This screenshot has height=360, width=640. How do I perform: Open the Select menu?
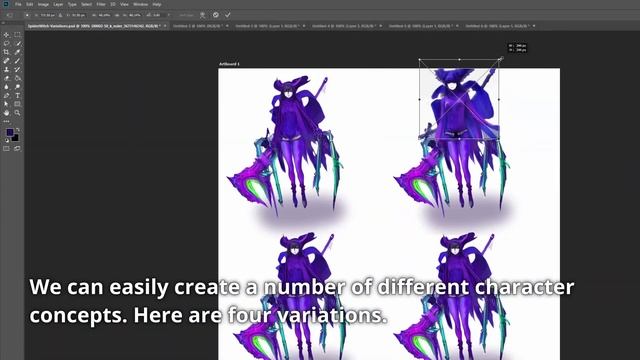point(87,4)
